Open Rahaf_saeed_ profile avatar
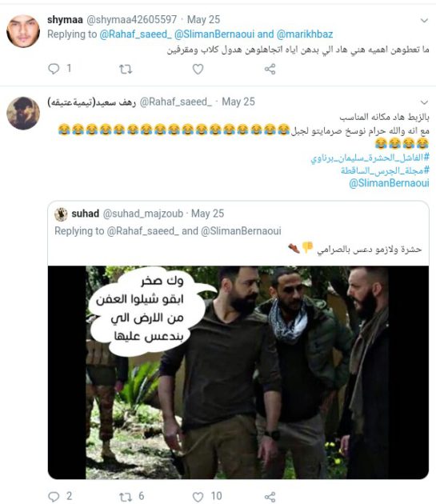The width and height of the screenshot is (436, 504). pyautogui.click(x=23, y=113)
